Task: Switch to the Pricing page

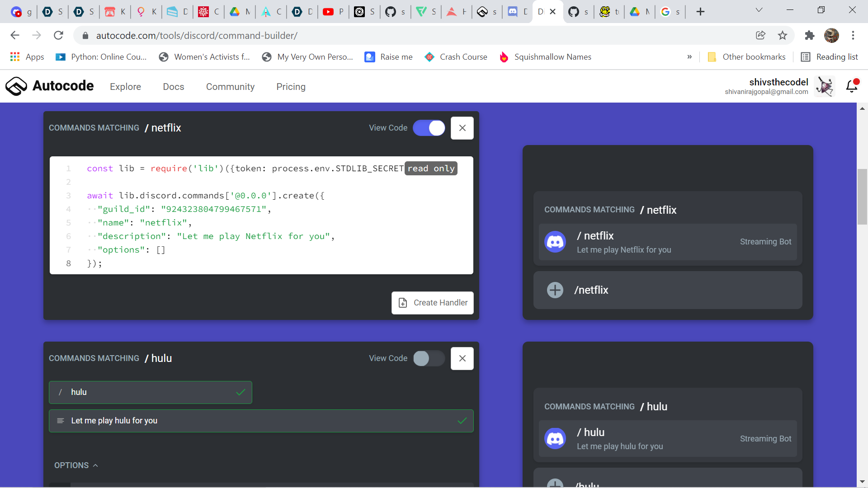Action: 291,87
